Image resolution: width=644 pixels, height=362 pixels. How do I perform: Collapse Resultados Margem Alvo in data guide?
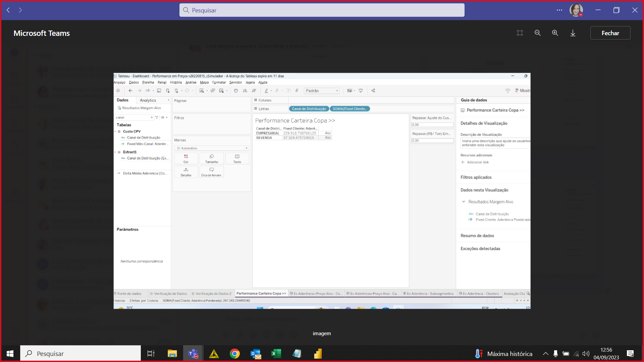[464, 202]
